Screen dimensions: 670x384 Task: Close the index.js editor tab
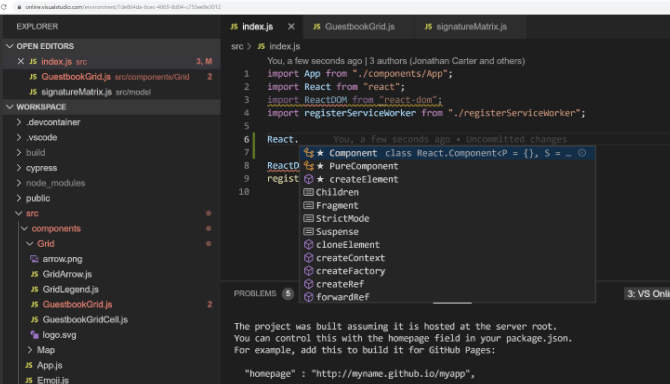click(291, 26)
